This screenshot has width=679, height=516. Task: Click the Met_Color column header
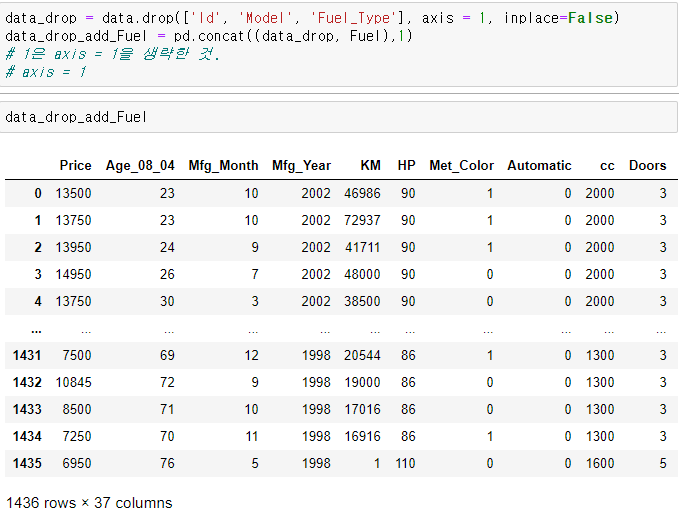[x=461, y=165]
